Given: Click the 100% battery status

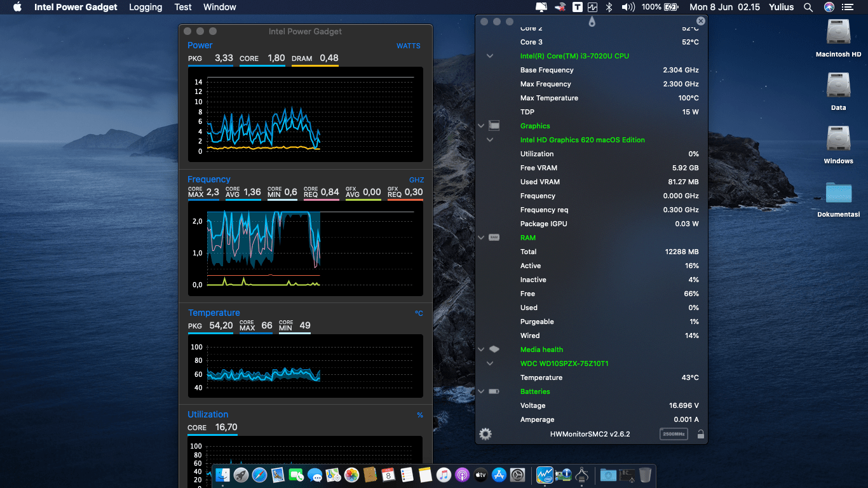Looking at the screenshot, I should pyautogui.click(x=660, y=7).
